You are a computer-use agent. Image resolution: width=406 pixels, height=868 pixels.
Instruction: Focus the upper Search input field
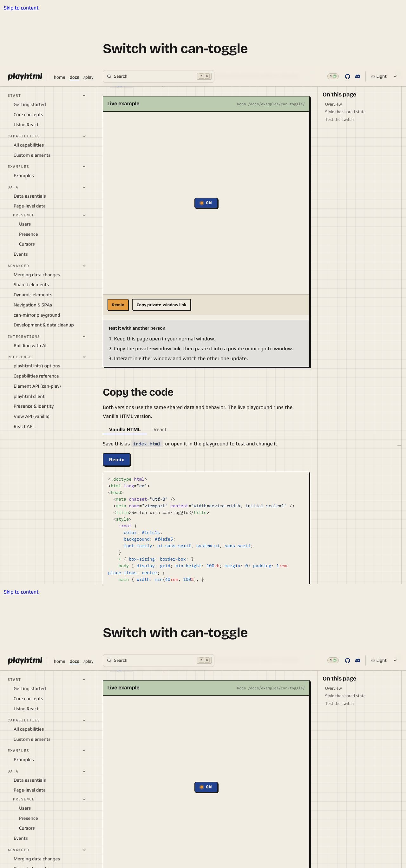[158, 76]
